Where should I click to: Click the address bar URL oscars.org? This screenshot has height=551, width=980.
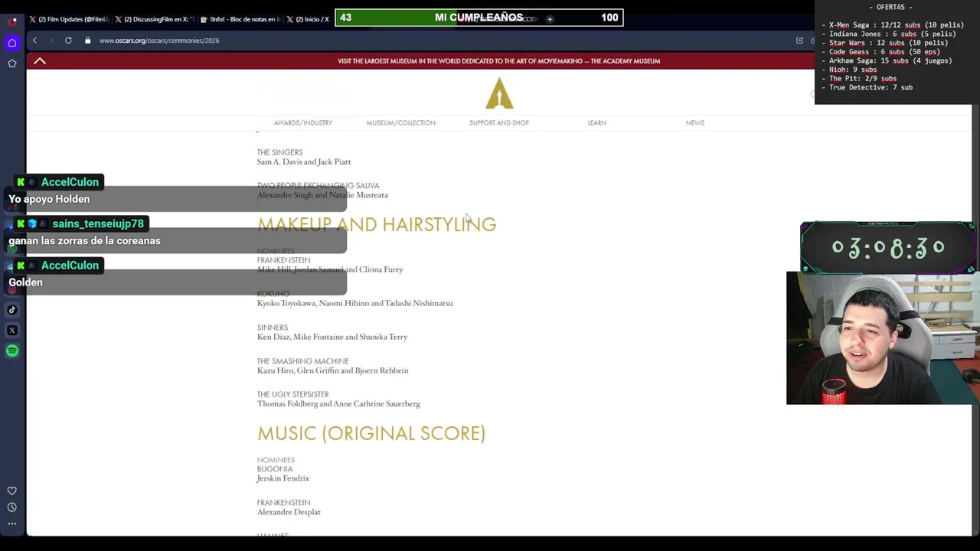click(159, 41)
